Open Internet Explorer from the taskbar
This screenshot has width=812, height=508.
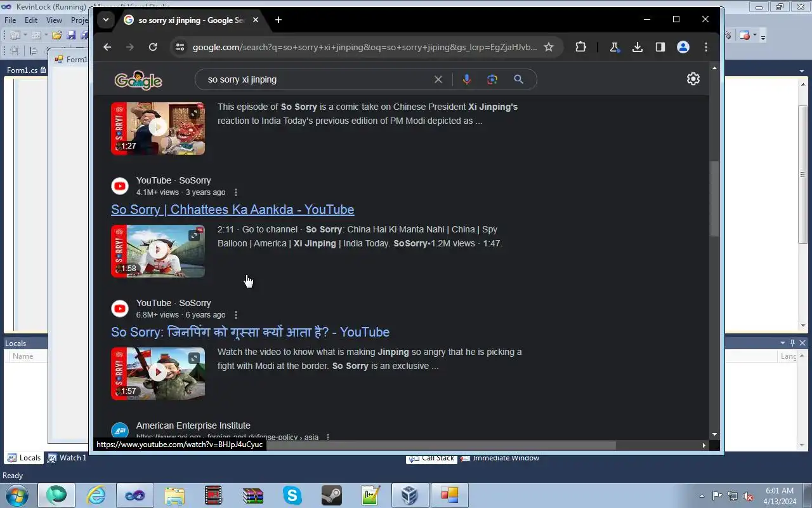[96, 495]
